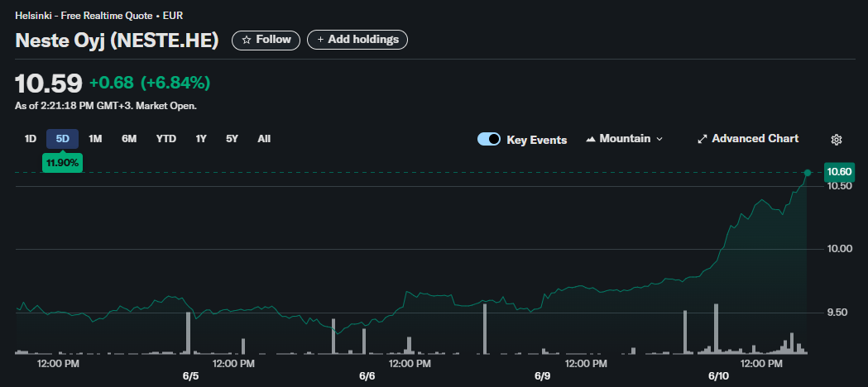The width and height of the screenshot is (868, 387).
Task: Click the 11.90% return badge
Action: pyautogui.click(x=63, y=163)
